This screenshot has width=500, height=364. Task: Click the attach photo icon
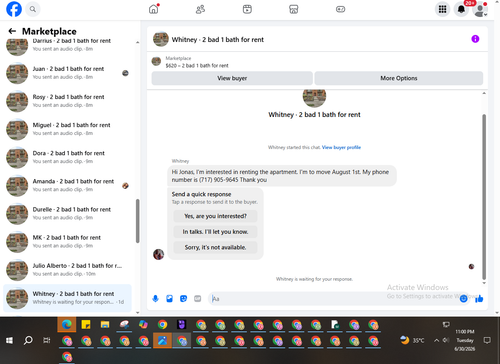tap(169, 299)
